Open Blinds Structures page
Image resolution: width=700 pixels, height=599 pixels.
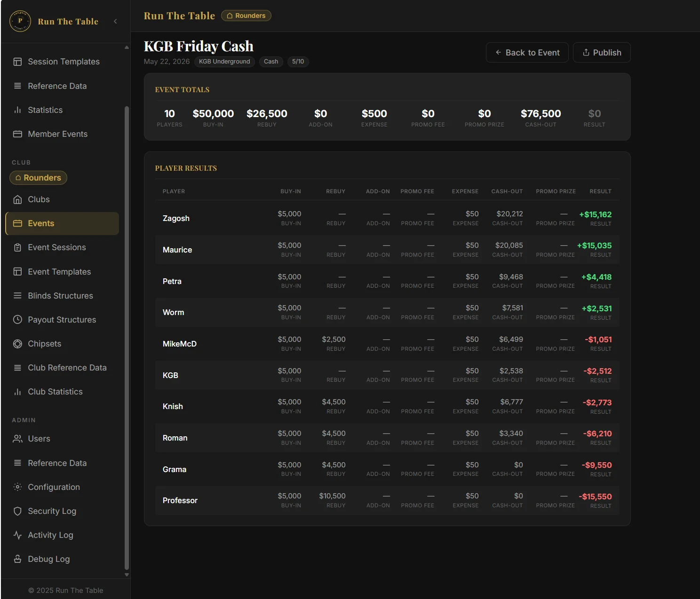[62, 296]
